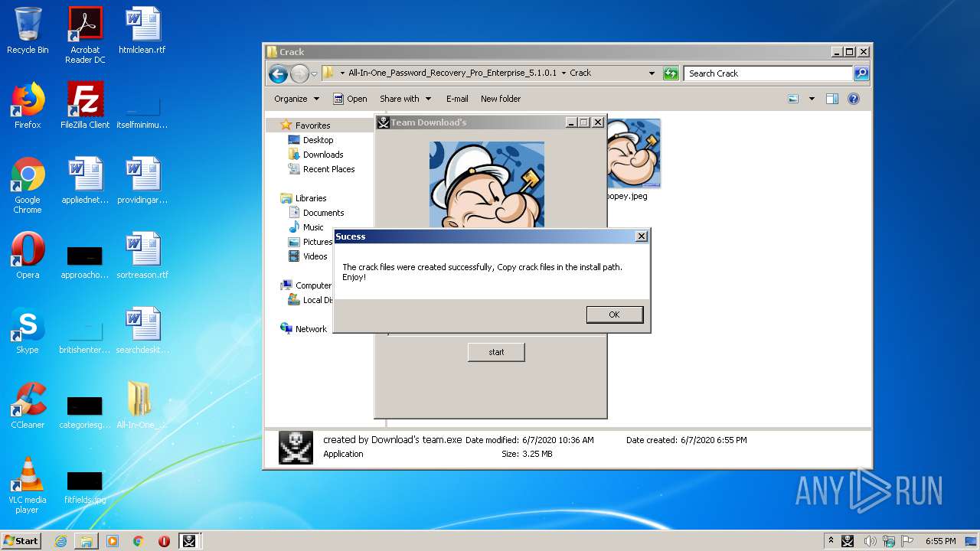Open Videos library in navigation pane
980x551 pixels.
click(x=308, y=256)
